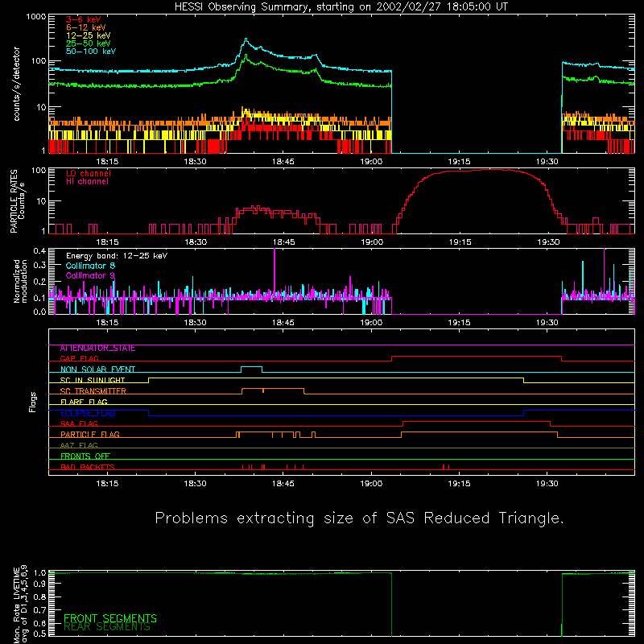Select the Collimator 8 legend label
Screen dimensions: 644x644
pyautogui.click(x=90, y=266)
